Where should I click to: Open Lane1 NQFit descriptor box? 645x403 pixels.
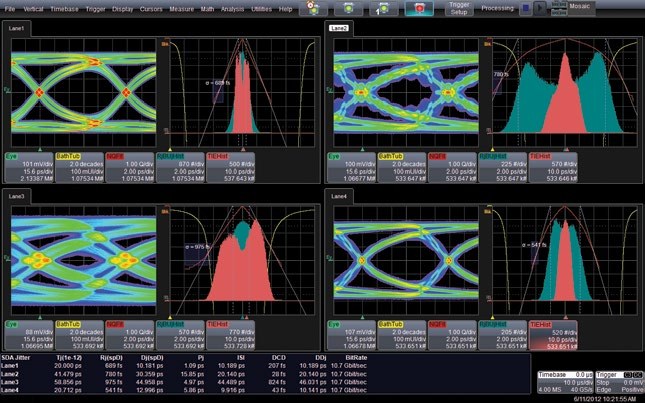130,167
